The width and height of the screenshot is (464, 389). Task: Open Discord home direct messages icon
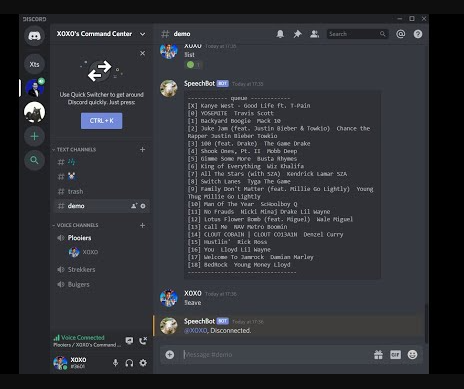coord(34,36)
